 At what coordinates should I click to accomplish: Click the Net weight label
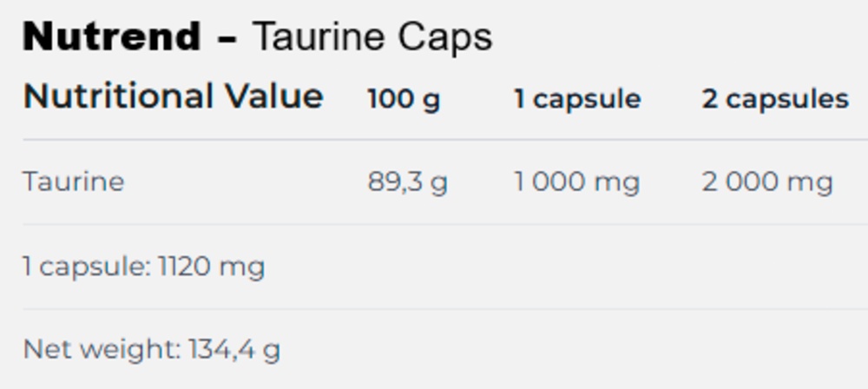pyautogui.click(x=102, y=350)
